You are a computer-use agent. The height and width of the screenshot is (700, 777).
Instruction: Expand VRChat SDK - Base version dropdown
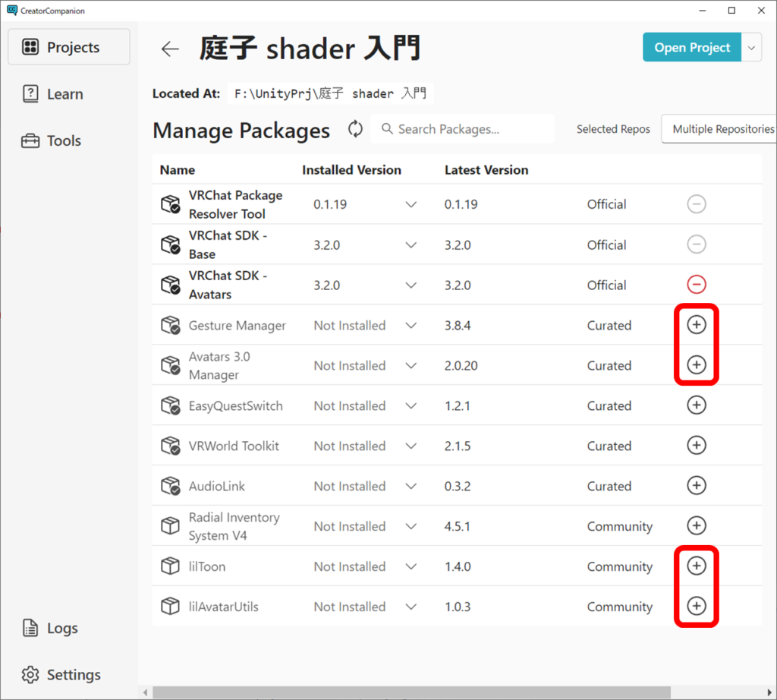tap(411, 245)
